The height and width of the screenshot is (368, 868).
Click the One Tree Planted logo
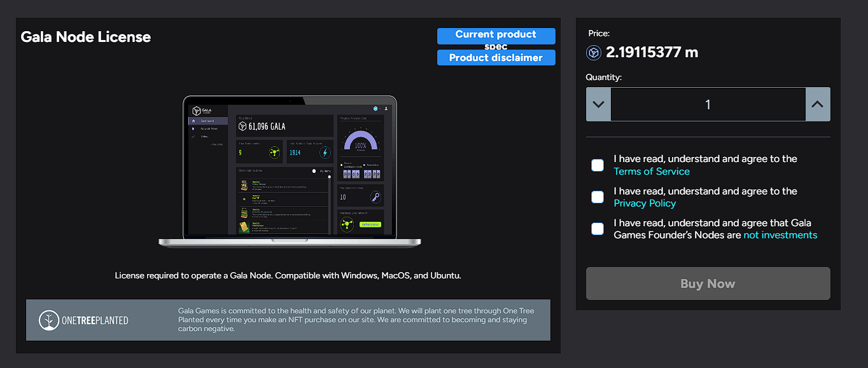tap(83, 320)
